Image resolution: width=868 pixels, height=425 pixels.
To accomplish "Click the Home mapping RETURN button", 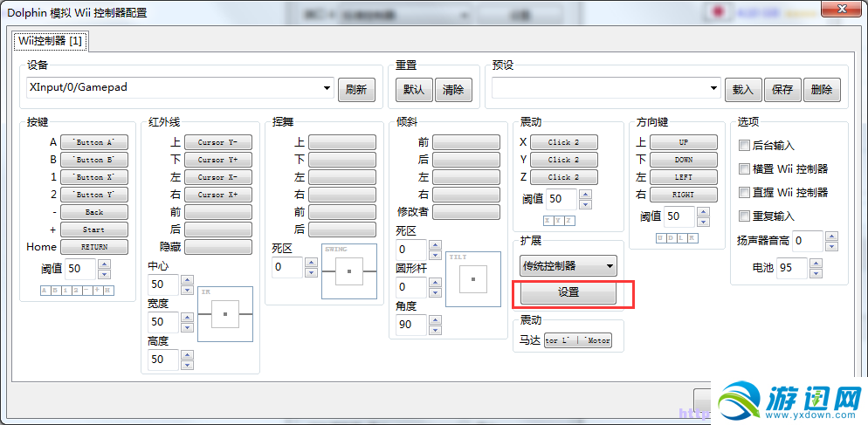I will coord(94,247).
